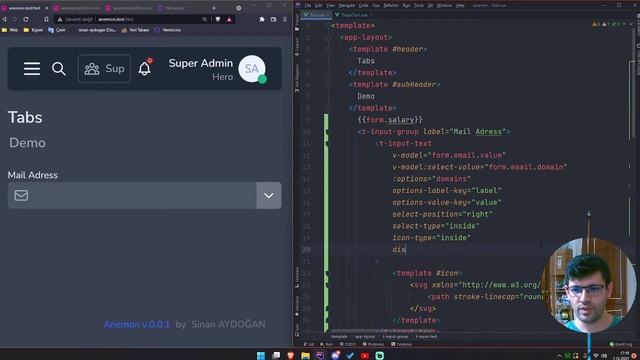
Task: Open notifications bell in app header
Action: (x=144, y=68)
